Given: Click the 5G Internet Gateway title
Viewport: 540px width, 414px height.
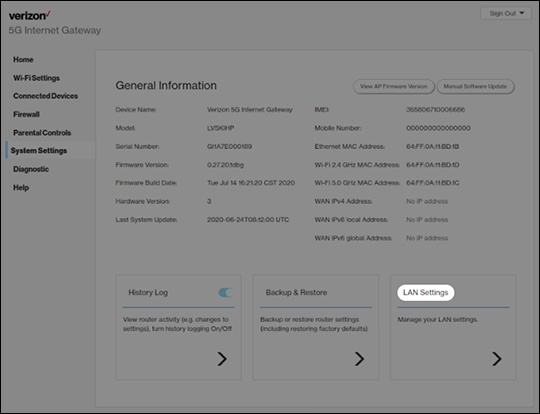Looking at the screenshot, I should 55,30.
